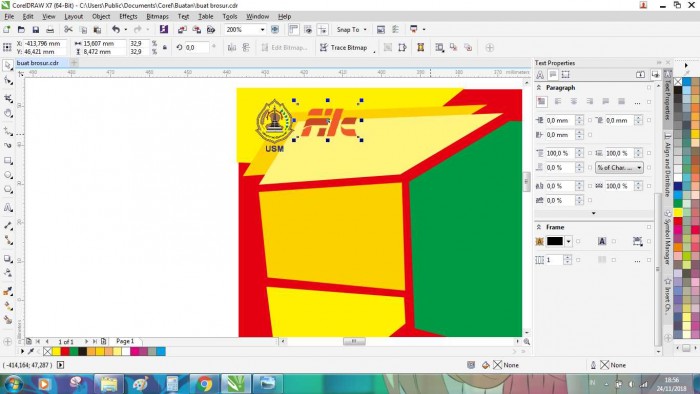The image size is (700, 394).
Task: Toggle the Show rulers button
Action: (293, 29)
